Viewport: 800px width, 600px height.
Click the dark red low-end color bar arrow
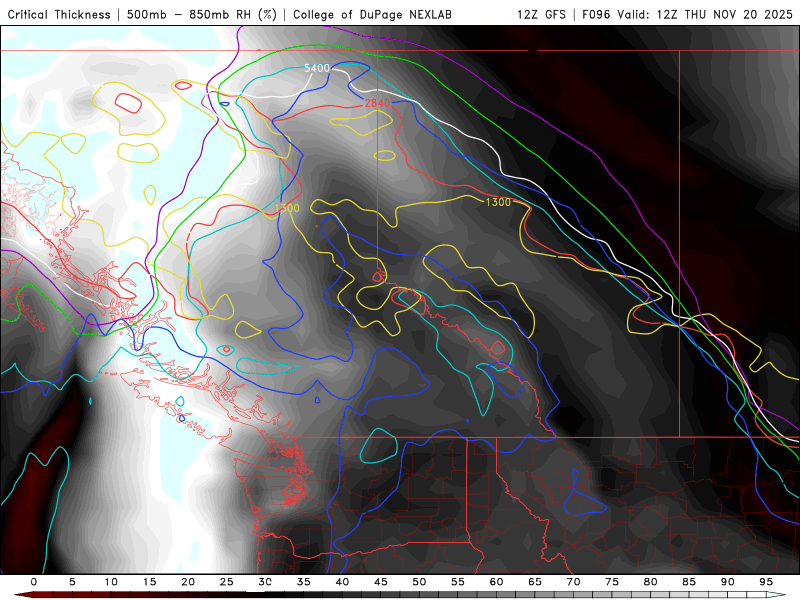point(23,595)
